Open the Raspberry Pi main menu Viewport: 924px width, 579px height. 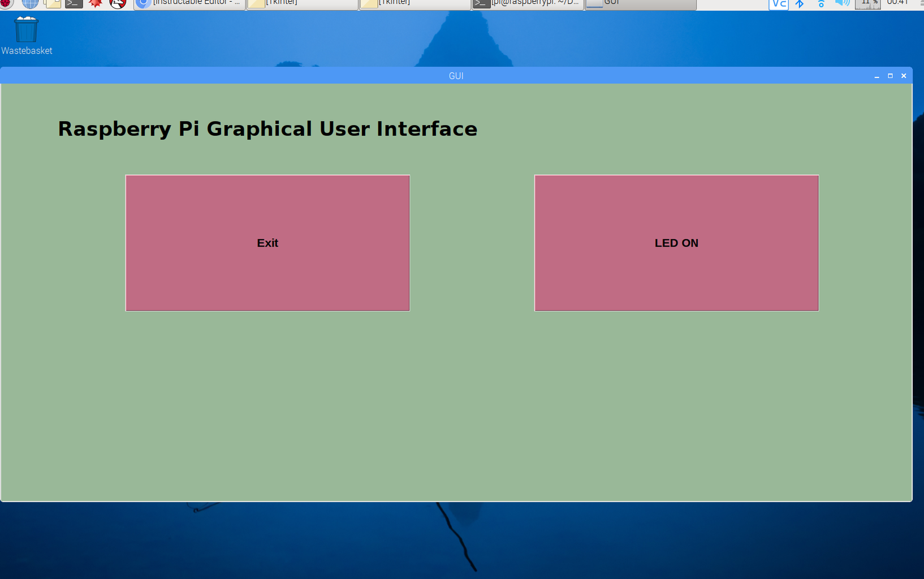pyautogui.click(x=6, y=4)
